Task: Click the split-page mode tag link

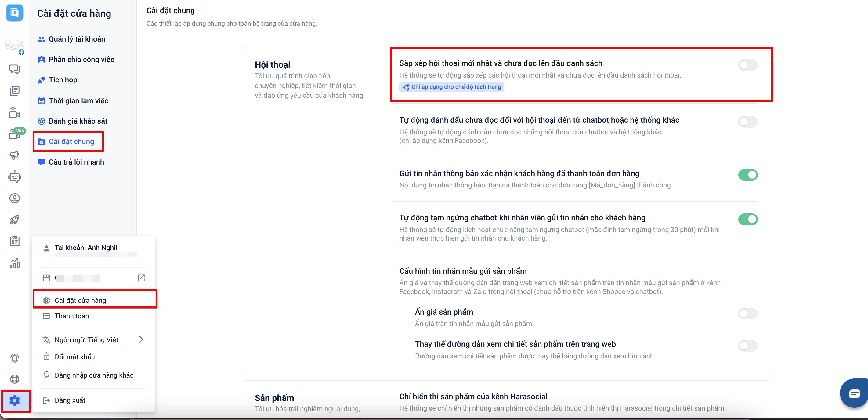Action: point(451,87)
